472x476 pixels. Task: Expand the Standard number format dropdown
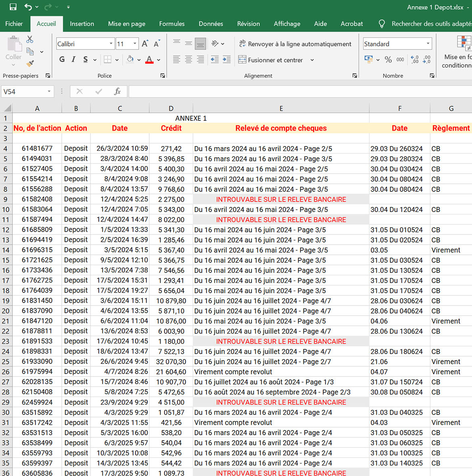click(428, 44)
